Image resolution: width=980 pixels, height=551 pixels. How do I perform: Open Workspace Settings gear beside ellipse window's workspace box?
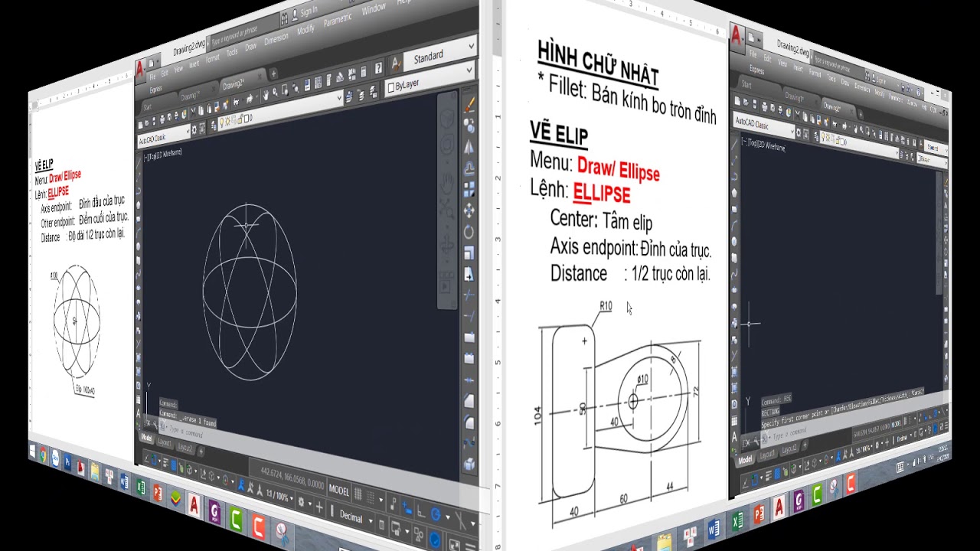pyautogui.click(x=194, y=129)
